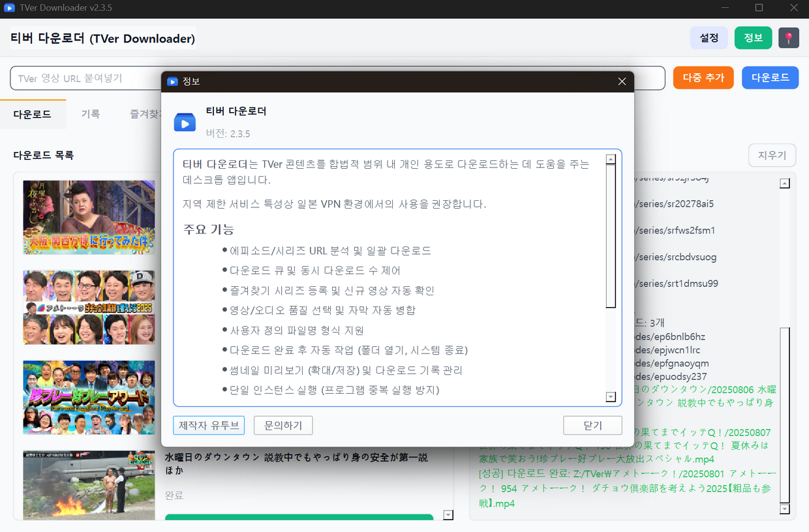Click the 완료 status text

(x=174, y=495)
